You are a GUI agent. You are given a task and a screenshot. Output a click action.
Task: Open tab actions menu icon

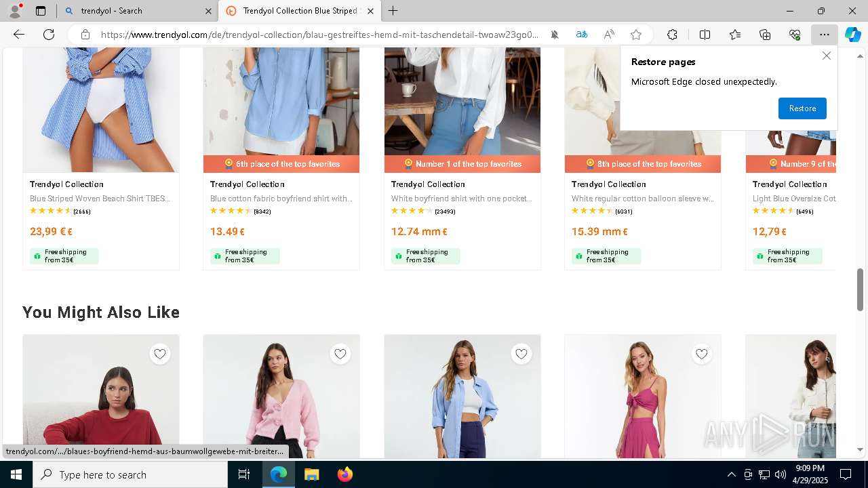tap(41, 11)
